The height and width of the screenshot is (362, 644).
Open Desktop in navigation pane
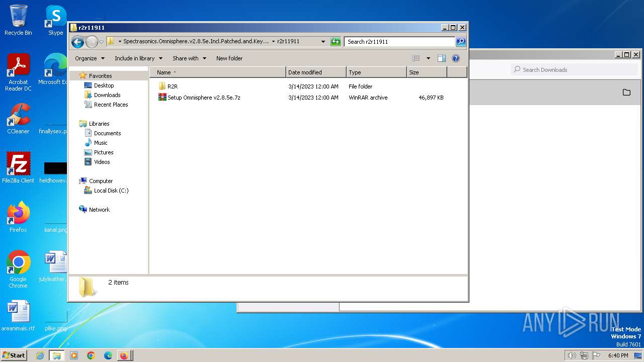tap(104, 85)
